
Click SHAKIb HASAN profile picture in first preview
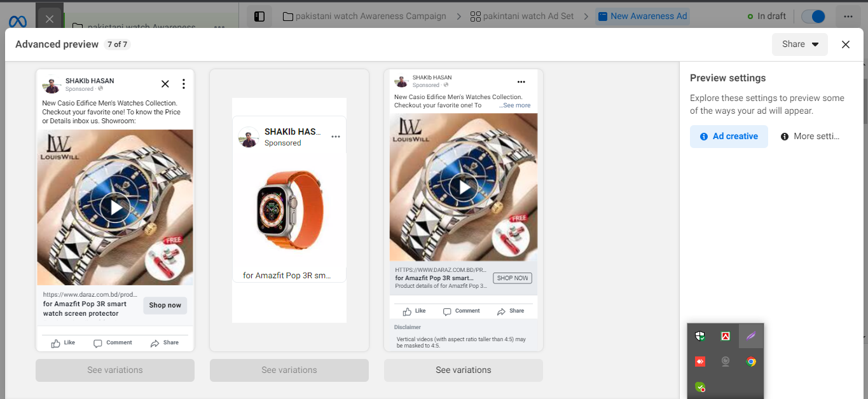[x=52, y=85]
